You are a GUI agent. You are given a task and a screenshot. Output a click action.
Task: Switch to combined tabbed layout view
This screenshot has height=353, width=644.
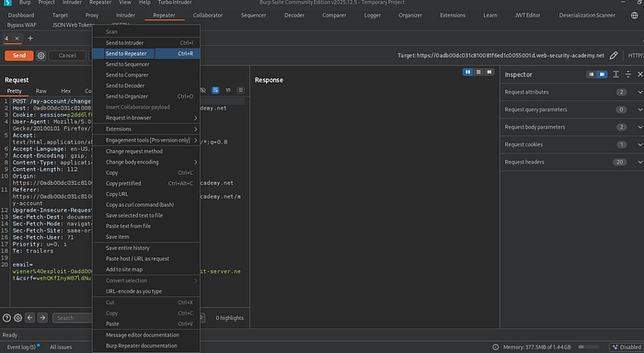click(489, 72)
